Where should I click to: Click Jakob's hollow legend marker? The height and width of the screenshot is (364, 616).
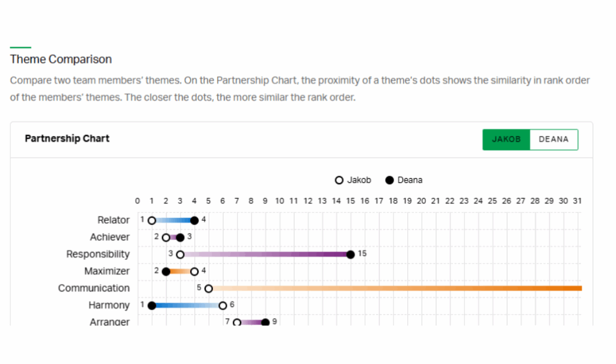click(339, 180)
